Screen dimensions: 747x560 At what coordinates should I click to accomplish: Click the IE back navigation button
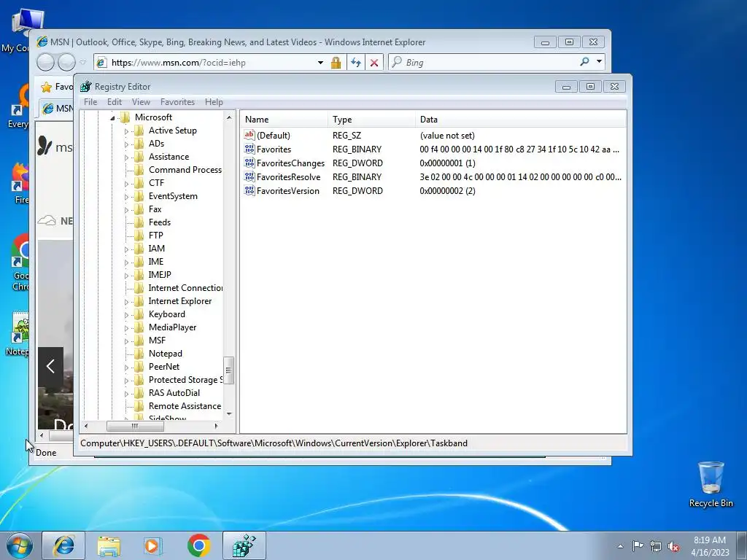46,62
